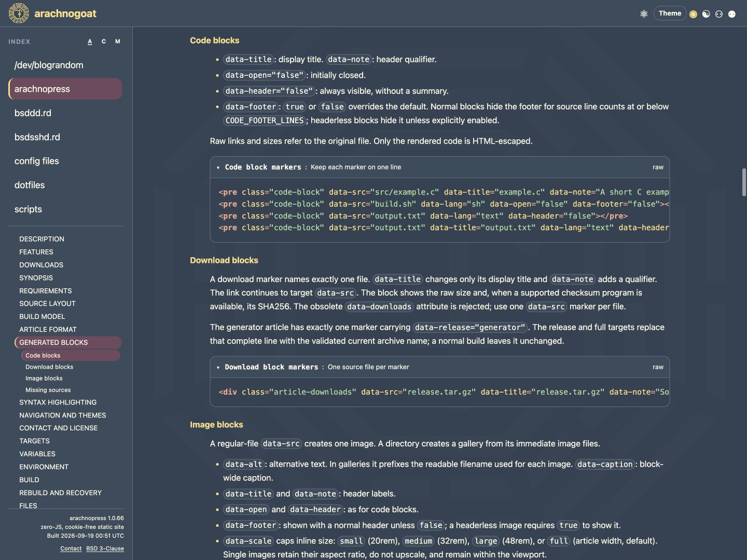Open raw link of Code block markers
The width and height of the screenshot is (747, 560).
tap(658, 167)
